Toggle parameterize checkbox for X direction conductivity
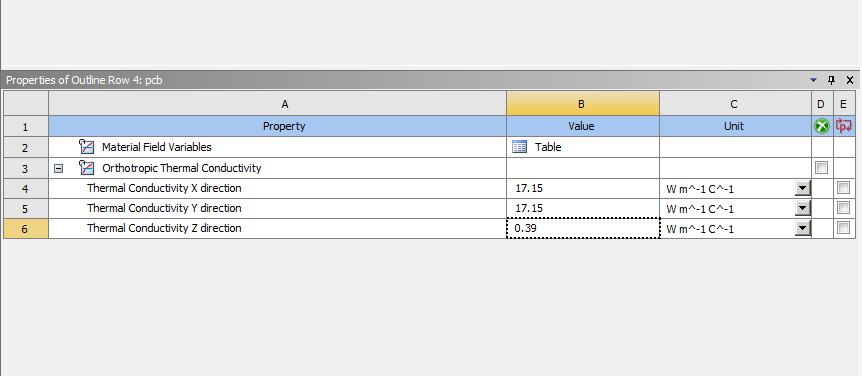Viewport: 862px width, 376px height. pos(843,188)
